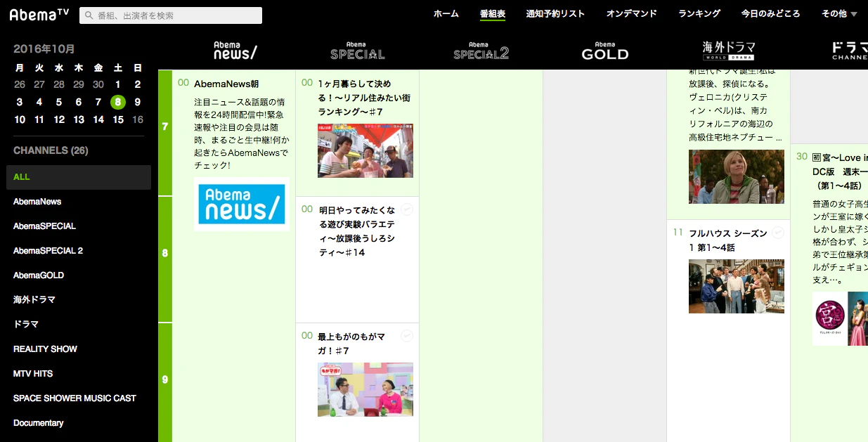Select the Abema SPECIAL2 channel header logo
The width and height of the screenshot is (868, 442).
click(x=481, y=51)
